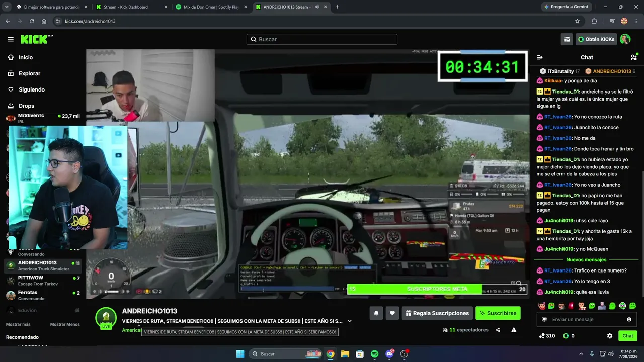Image resolution: width=644 pixels, height=362 pixels.
Task: Follow channel with the heart button
Action: click(392, 313)
